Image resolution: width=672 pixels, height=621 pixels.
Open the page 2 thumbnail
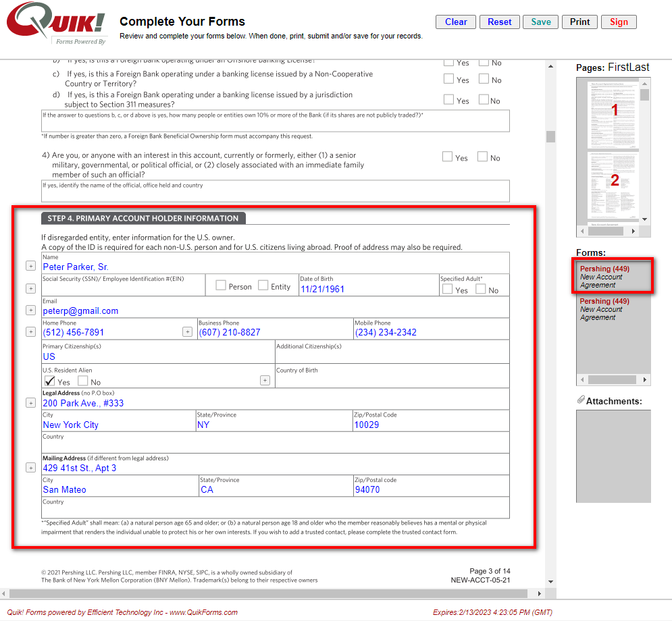point(608,182)
